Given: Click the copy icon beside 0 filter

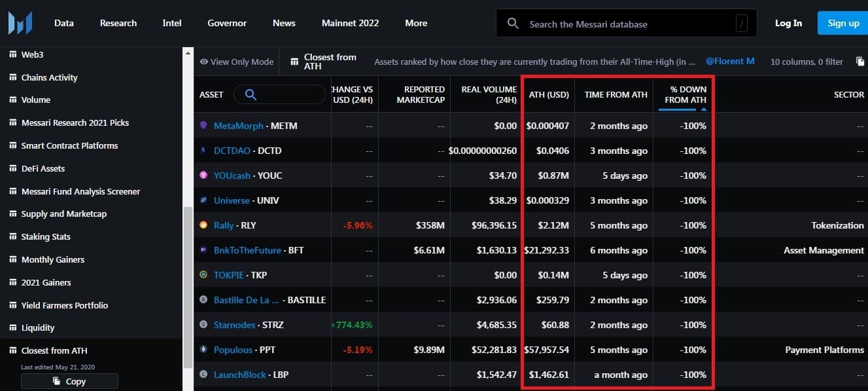Looking at the screenshot, I should coord(860,62).
